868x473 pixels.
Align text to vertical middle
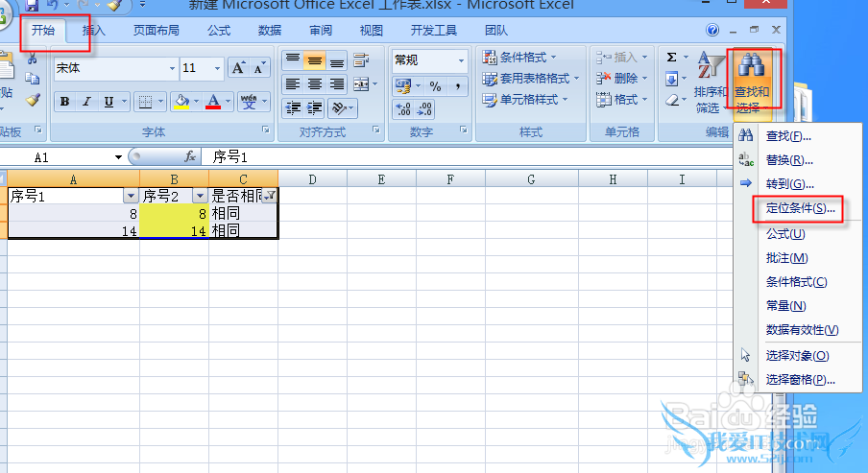[314, 59]
